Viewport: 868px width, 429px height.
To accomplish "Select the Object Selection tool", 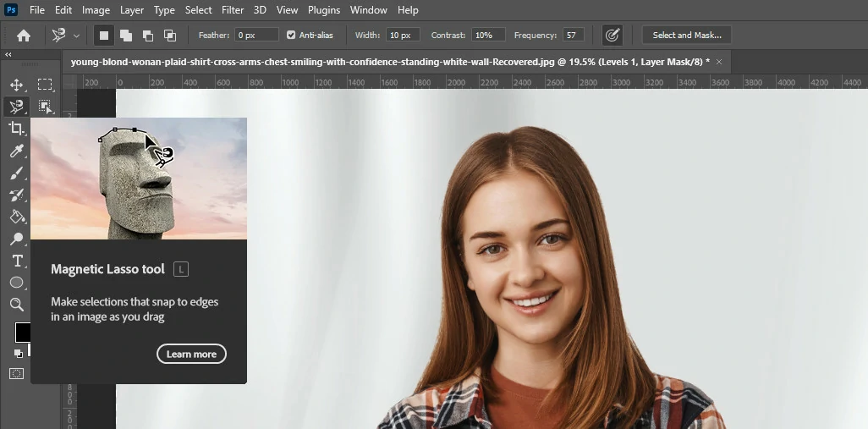I will (45, 107).
